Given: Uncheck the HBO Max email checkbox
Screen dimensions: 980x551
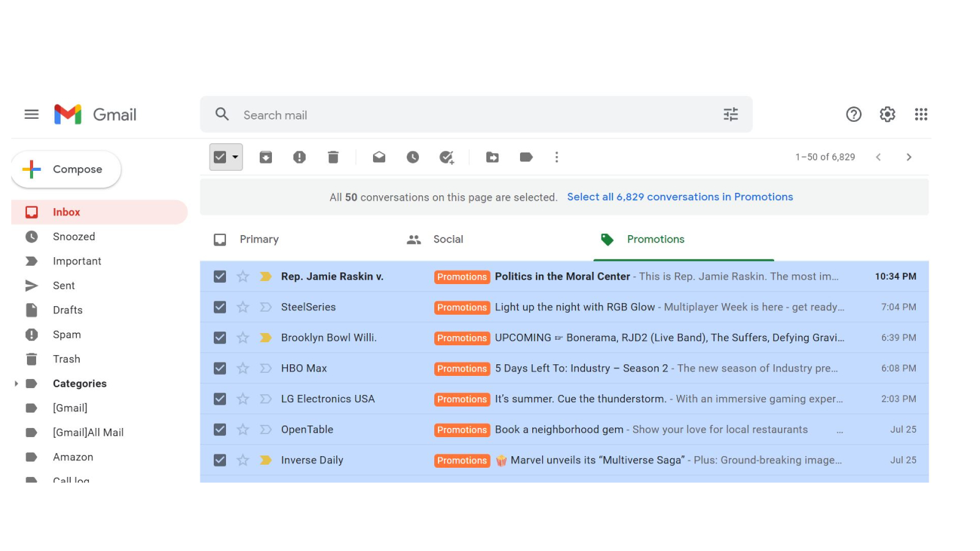Looking at the screenshot, I should coord(220,369).
